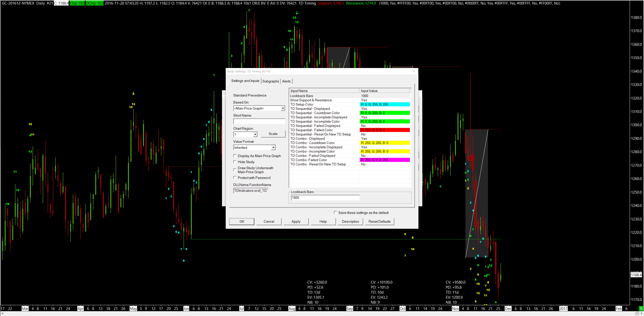
Task: Toggle Protect with Password checkbox
Action: pyautogui.click(x=235, y=178)
